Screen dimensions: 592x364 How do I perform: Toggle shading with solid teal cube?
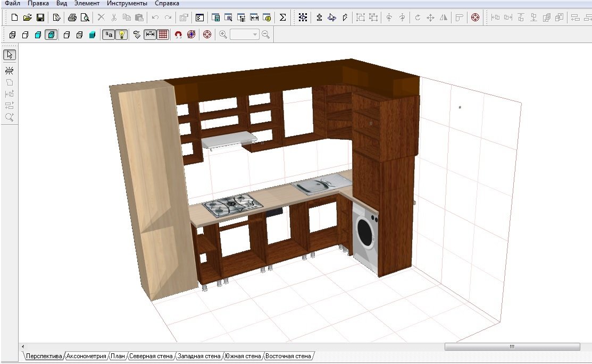[x=92, y=35]
